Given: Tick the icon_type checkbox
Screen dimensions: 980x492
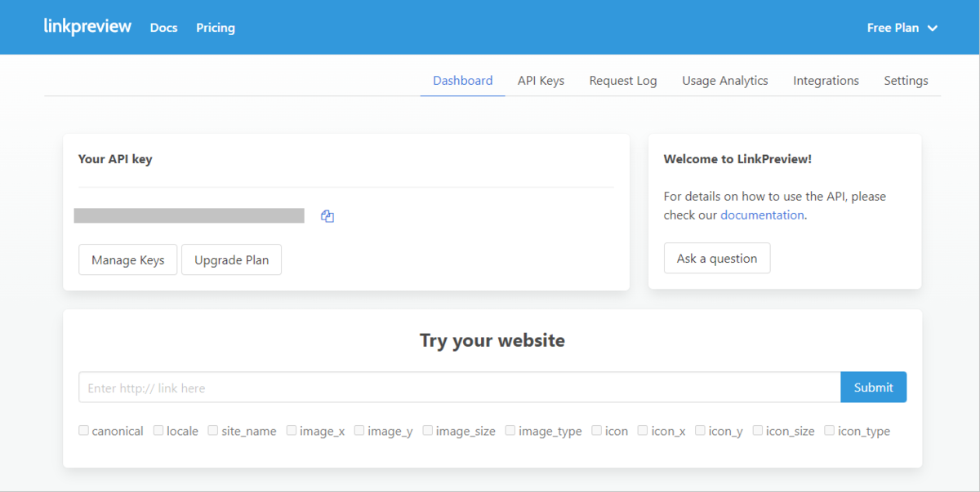Looking at the screenshot, I should 830,430.
